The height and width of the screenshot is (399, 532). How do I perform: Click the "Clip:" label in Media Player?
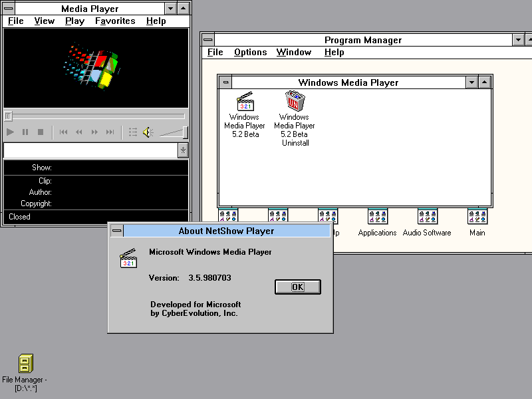tap(45, 181)
